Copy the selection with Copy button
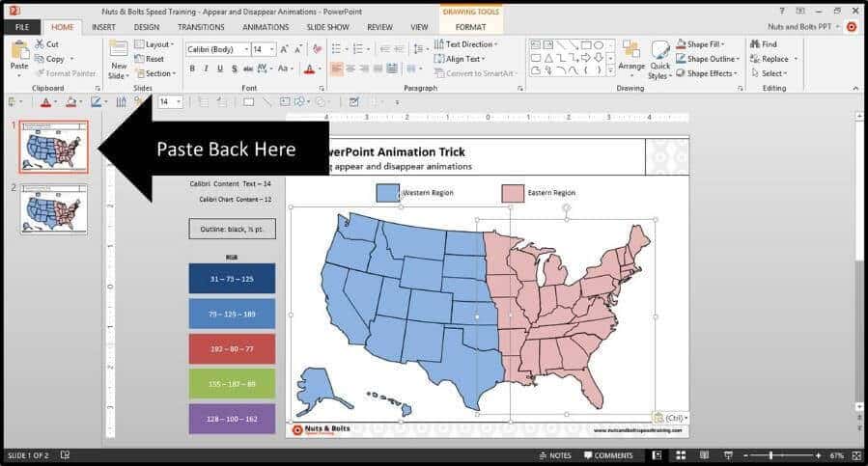This screenshot has width=868, height=466. (50, 59)
